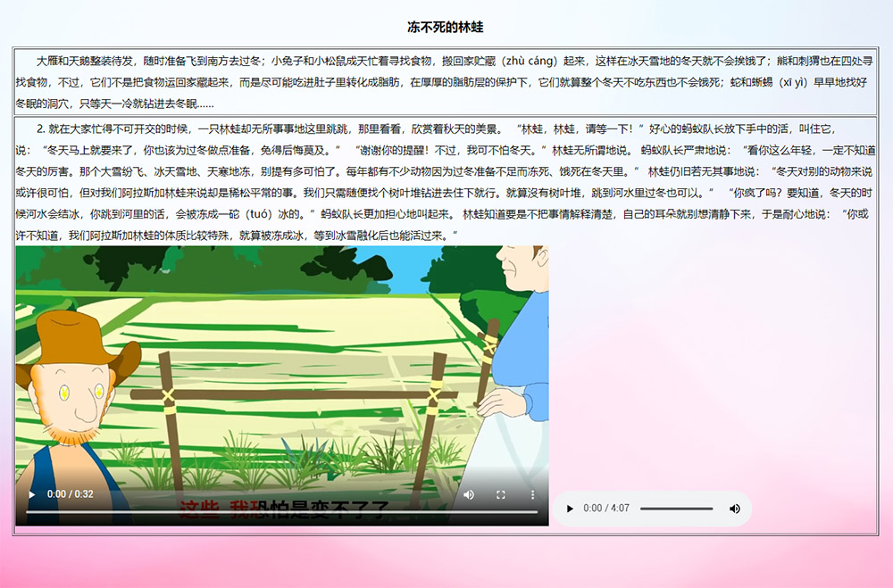Mute the video volume
The image size is (893, 588).
[x=469, y=494]
